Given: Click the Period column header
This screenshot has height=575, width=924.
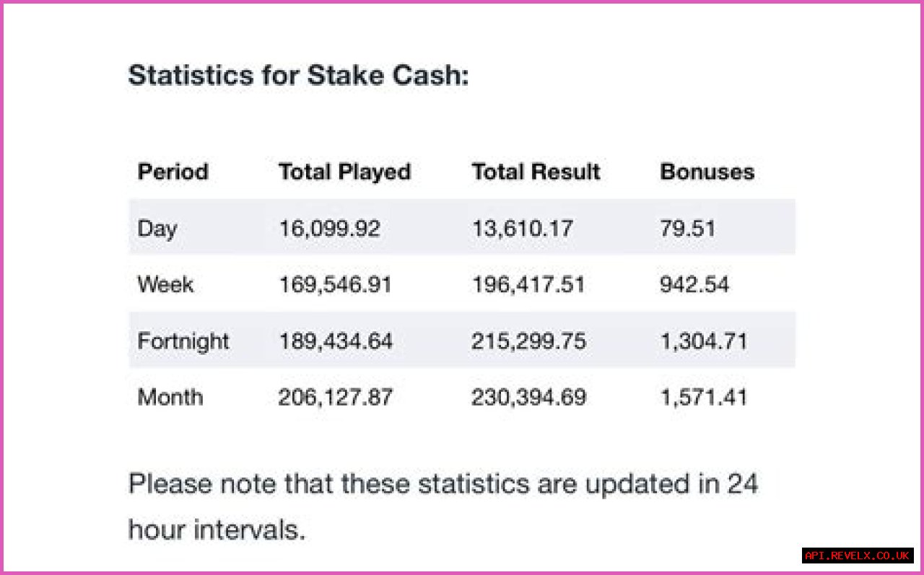Looking at the screenshot, I should (173, 172).
